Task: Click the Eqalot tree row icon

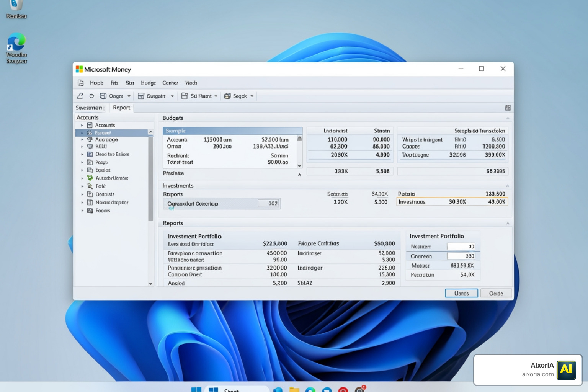Action: pyautogui.click(x=90, y=170)
